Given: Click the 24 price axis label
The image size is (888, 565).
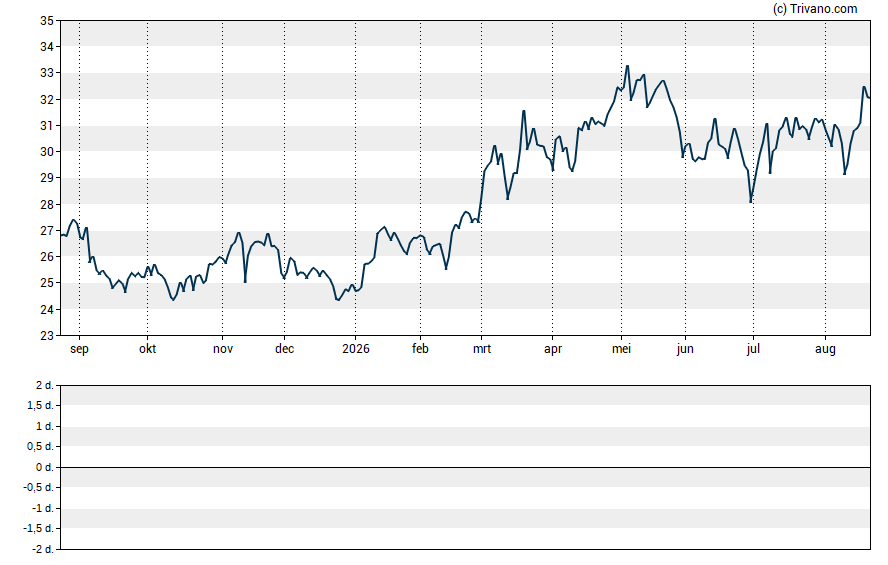Looking at the screenshot, I should [46, 309].
